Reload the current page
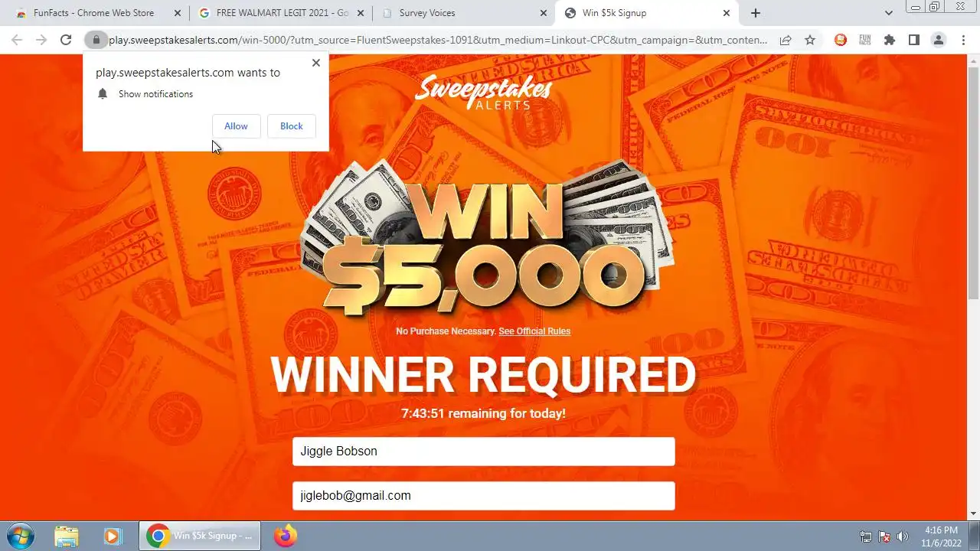Screen dimensions: 980x551 tap(66, 40)
